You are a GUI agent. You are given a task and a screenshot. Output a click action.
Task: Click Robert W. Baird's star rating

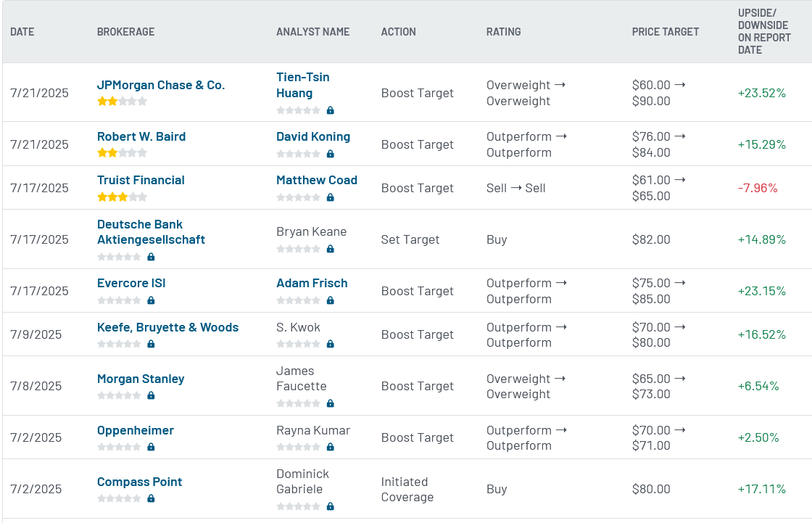click(x=123, y=152)
